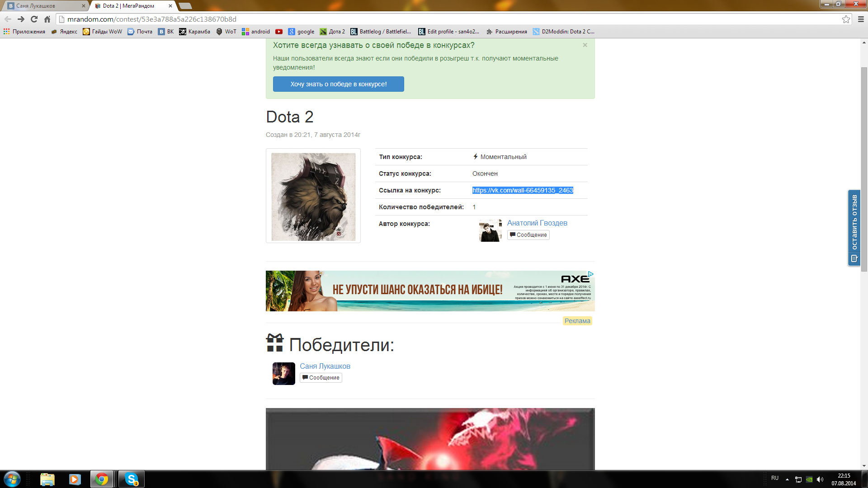Click the Dota 2 contest image thumbnail
Viewport: 868px width, 488px height.
tap(313, 196)
